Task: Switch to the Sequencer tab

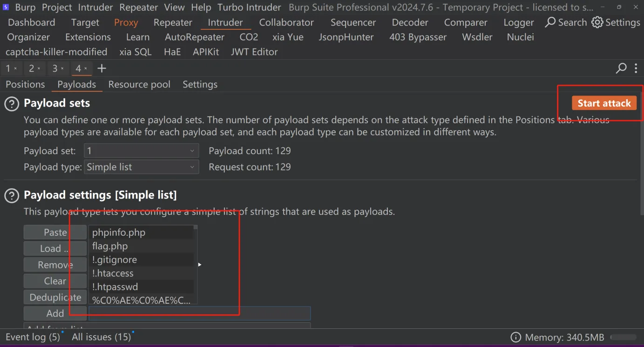Action: 353,22
